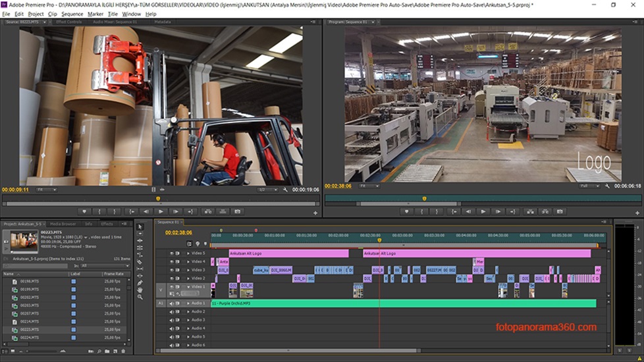Click Lift button in Program monitor

coord(530,212)
